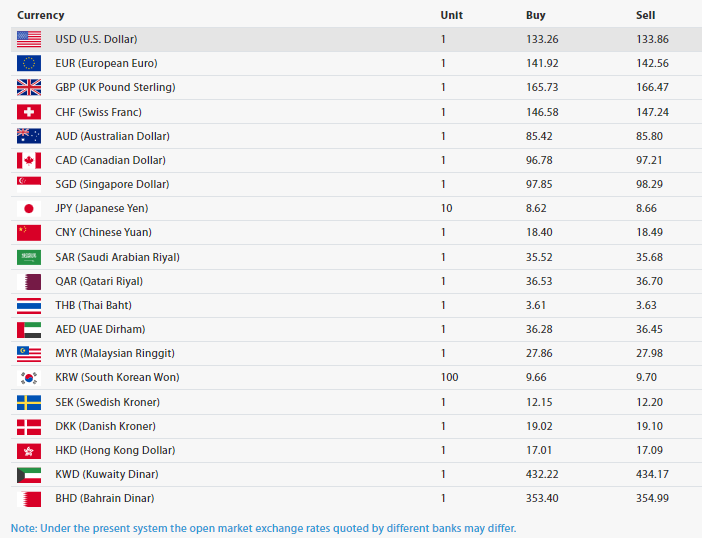Click the Japanese flag icon
The image size is (702, 538).
click(x=29, y=208)
